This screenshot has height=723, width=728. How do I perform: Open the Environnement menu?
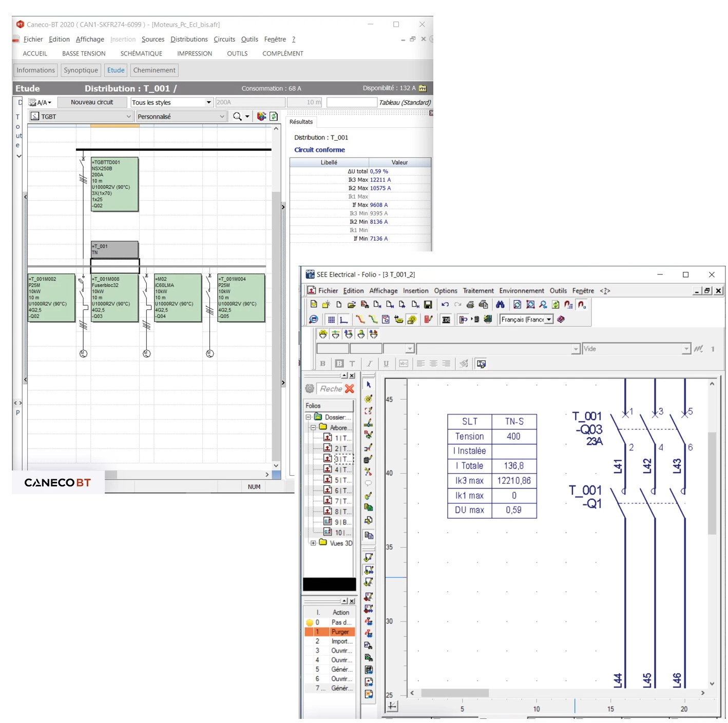click(x=521, y=291)
